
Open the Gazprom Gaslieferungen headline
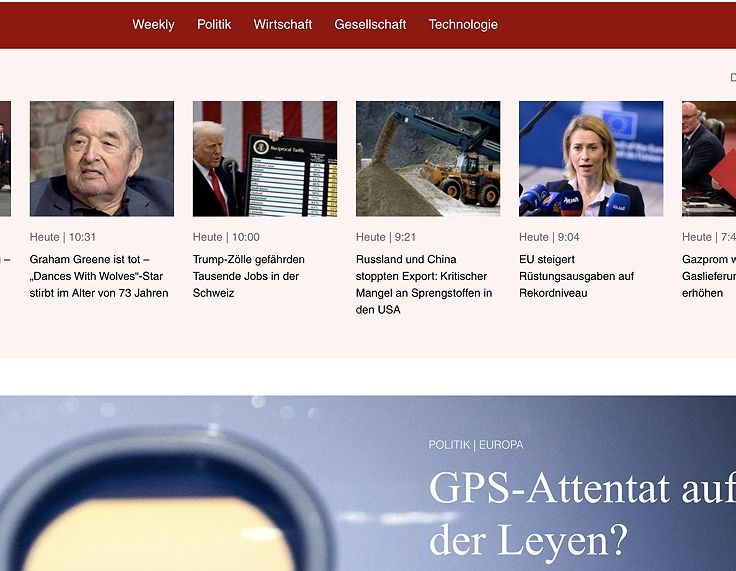[x=709, y=276]
